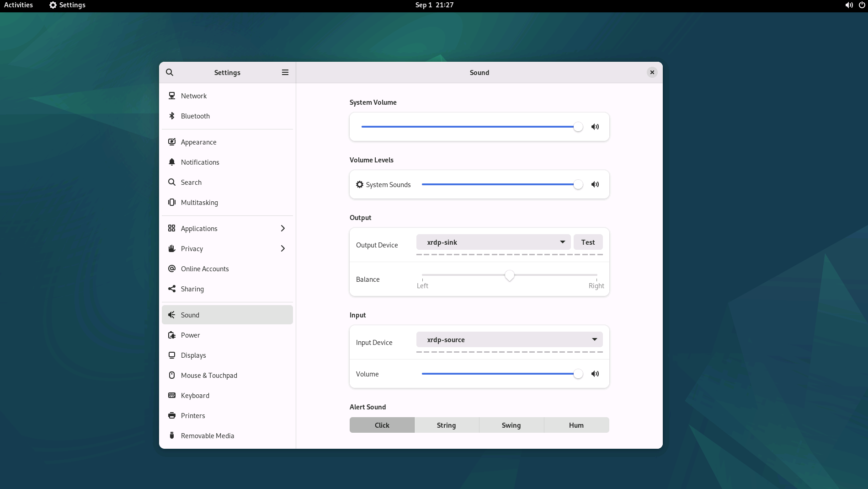Click the Appearance icon in sidebar
868x489 pixels.
(x=172, y=142)
